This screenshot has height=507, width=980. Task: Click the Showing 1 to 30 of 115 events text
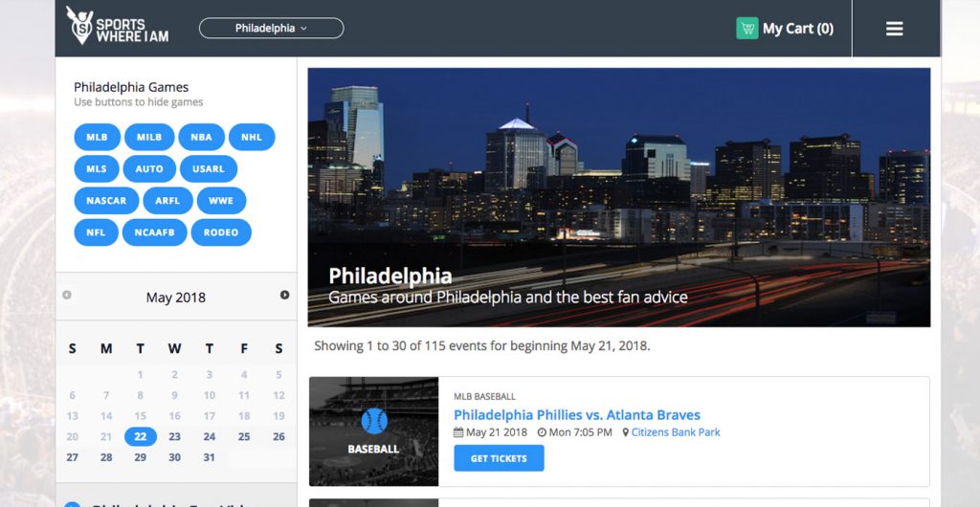(482, 345)
